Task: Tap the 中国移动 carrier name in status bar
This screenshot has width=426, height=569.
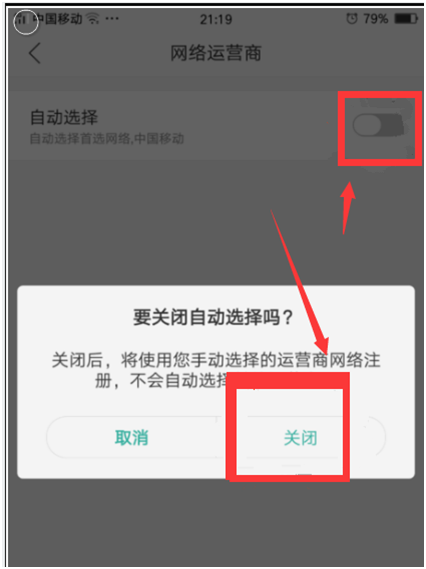Action: pyautogui.click(x=60, y=19)
